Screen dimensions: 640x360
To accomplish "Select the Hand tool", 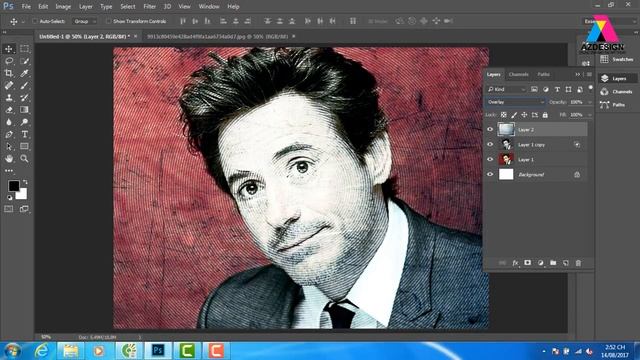I will [x=9, y=159].
